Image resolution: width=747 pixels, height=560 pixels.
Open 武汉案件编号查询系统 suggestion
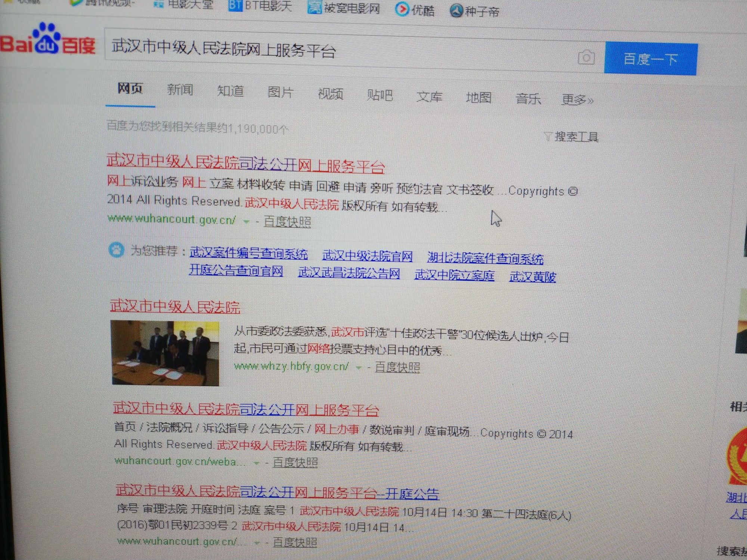coord(249,254)
